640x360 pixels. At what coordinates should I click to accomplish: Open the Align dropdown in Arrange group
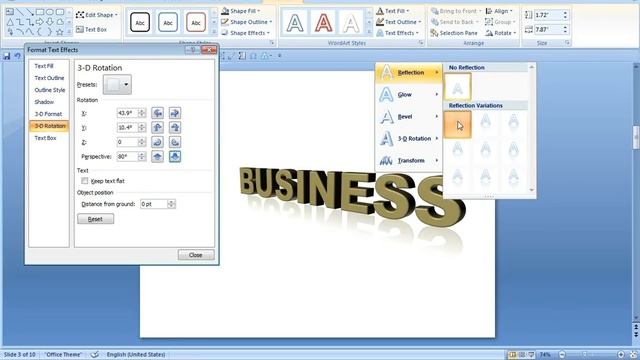(x=500, y=11)
